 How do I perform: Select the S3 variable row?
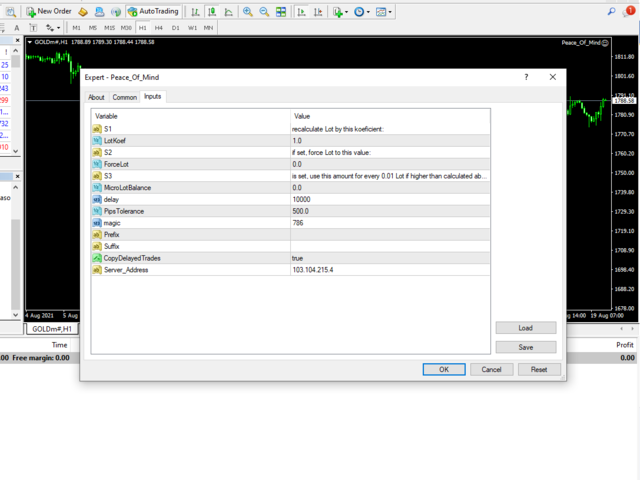pos(291,176)
